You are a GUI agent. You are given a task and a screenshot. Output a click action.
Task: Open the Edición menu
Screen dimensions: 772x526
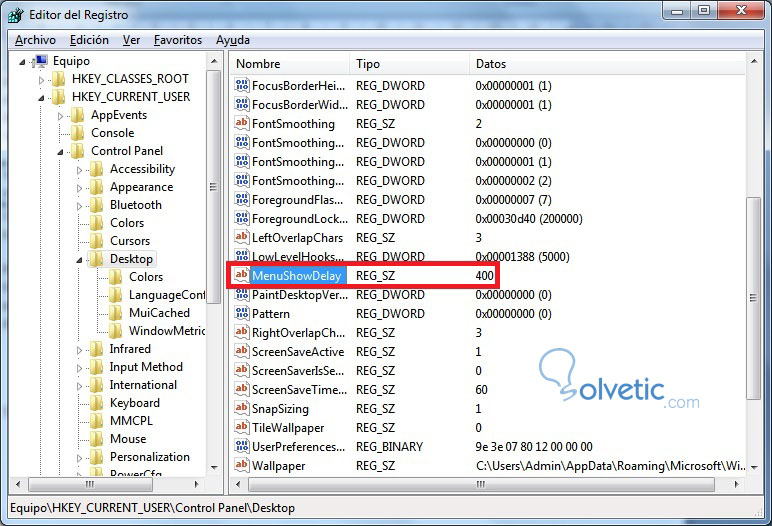pos(89,40)
